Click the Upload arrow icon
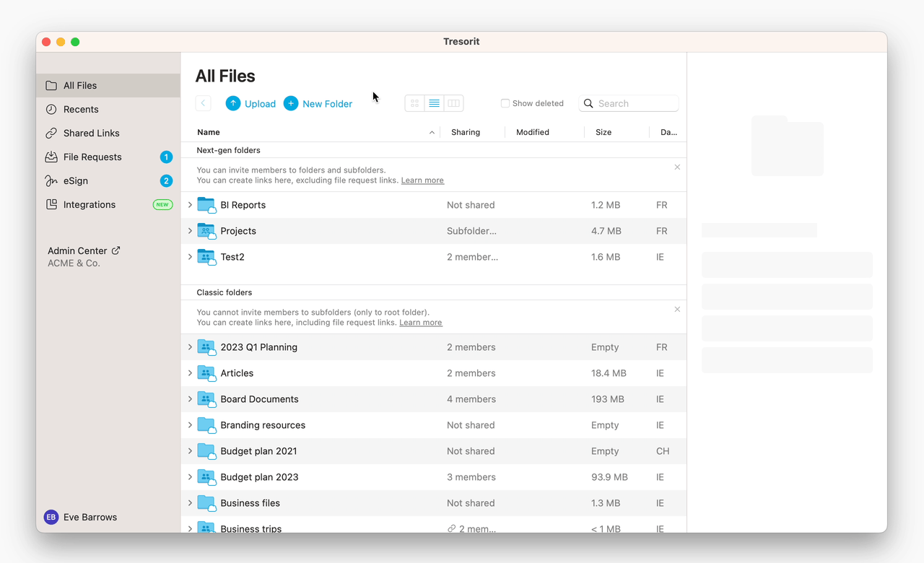The width and height of the screenshot is (924, 563). point(233,103)
